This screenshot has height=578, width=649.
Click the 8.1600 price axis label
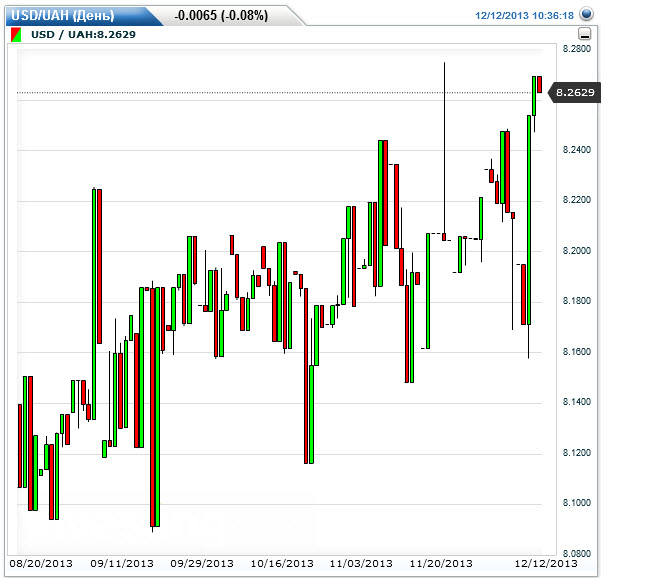click(x=577, y=352)
